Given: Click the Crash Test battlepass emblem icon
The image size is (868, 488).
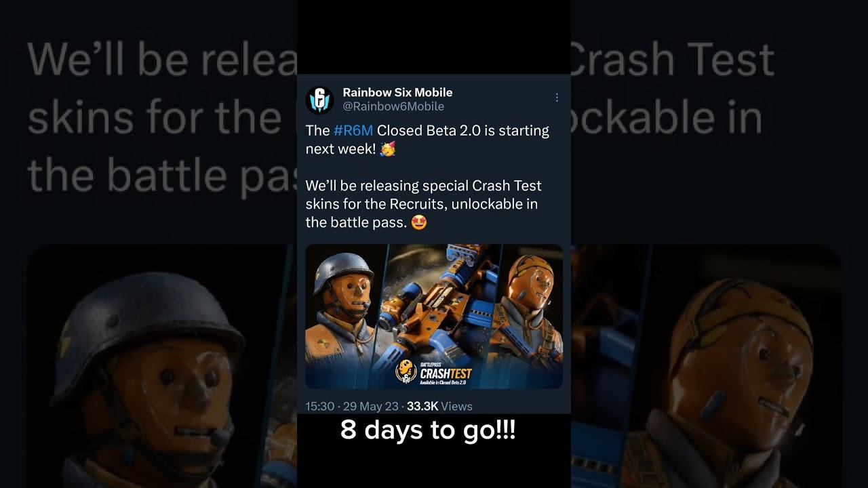Looking at the screenshot, I should point(406,372).
